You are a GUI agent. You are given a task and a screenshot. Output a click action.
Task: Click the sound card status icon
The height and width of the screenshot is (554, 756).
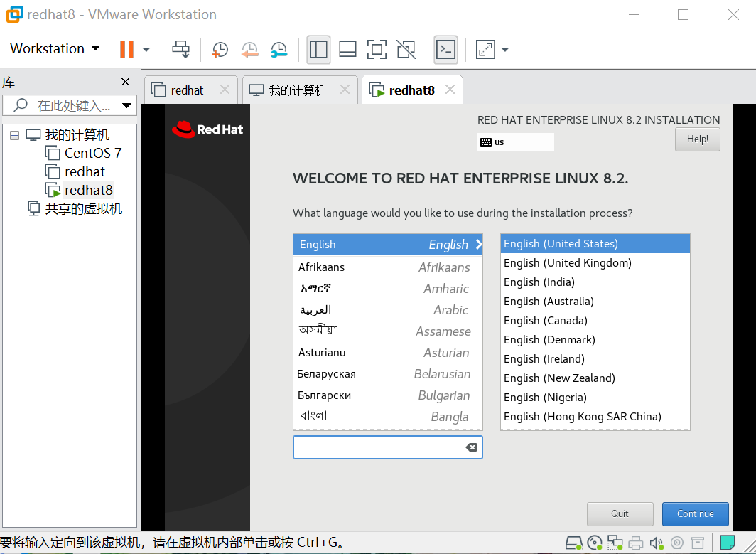pyautogui.click(x=657, y=543)
